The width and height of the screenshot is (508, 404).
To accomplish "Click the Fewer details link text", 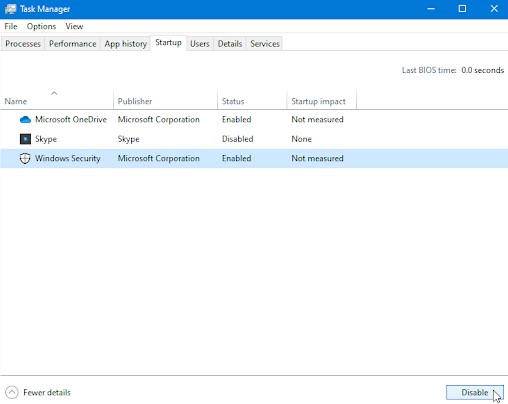I will point(47,392).
